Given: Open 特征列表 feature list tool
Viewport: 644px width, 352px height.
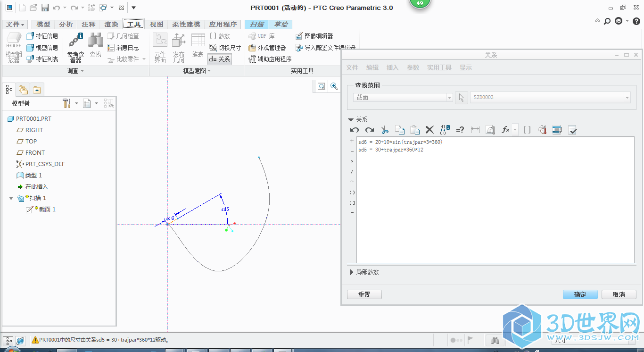Looking at the screenshot, I should [42, 59].
